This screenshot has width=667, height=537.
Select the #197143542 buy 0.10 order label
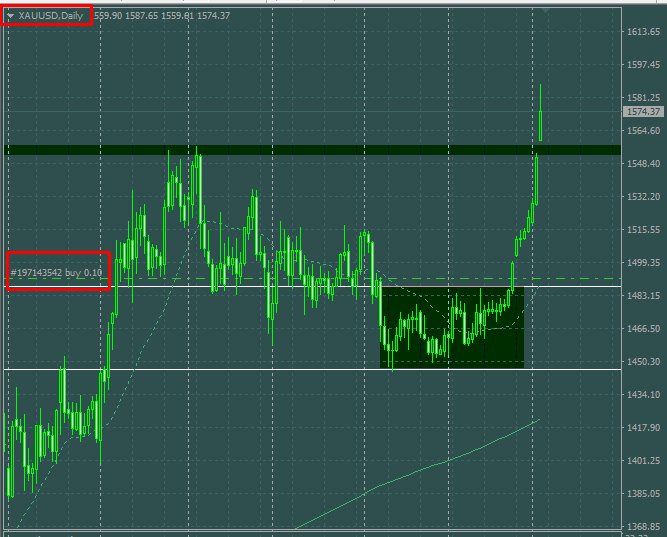tap(56, 272)
